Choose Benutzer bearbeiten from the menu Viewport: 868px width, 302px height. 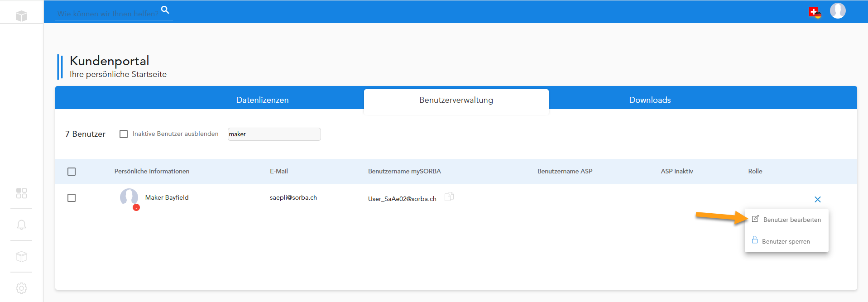pyautogui.click(x=787, y=220)
